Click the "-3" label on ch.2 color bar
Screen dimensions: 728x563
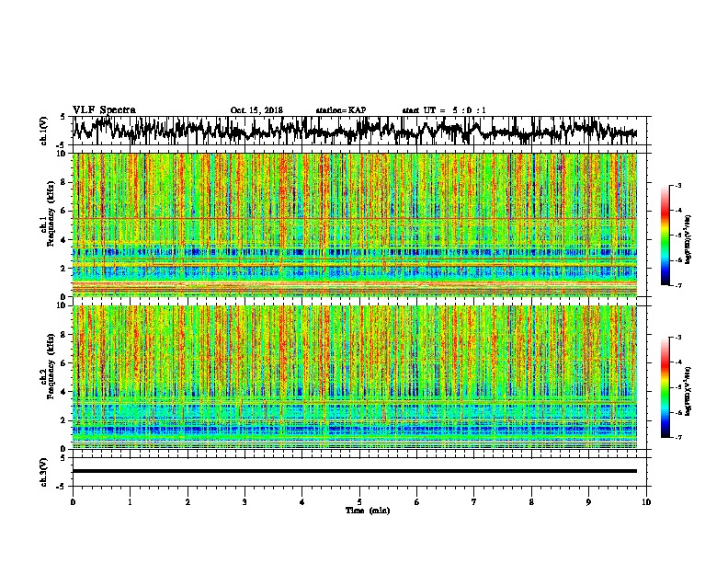click(x=677, y=338)
